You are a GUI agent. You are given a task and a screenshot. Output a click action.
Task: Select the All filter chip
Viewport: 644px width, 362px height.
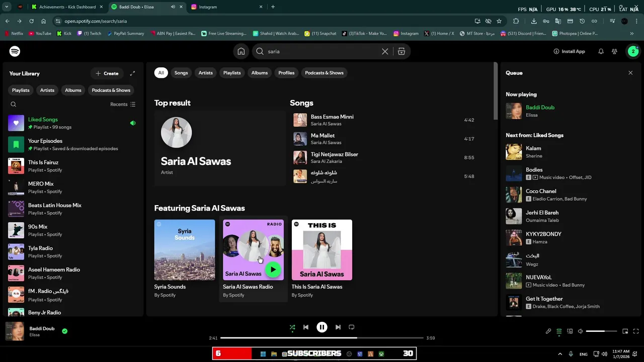(161, 73)
